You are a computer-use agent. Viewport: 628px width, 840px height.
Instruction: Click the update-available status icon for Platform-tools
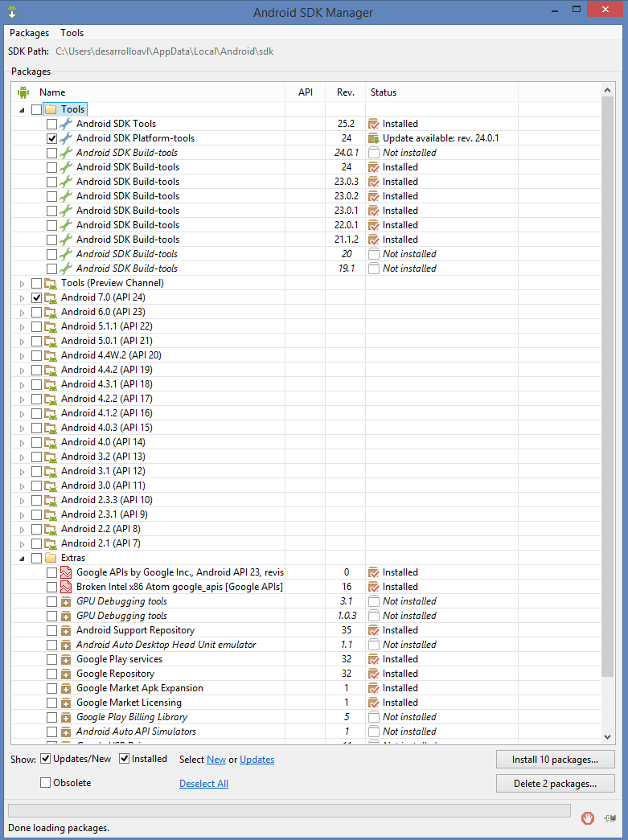pos(374,138)
